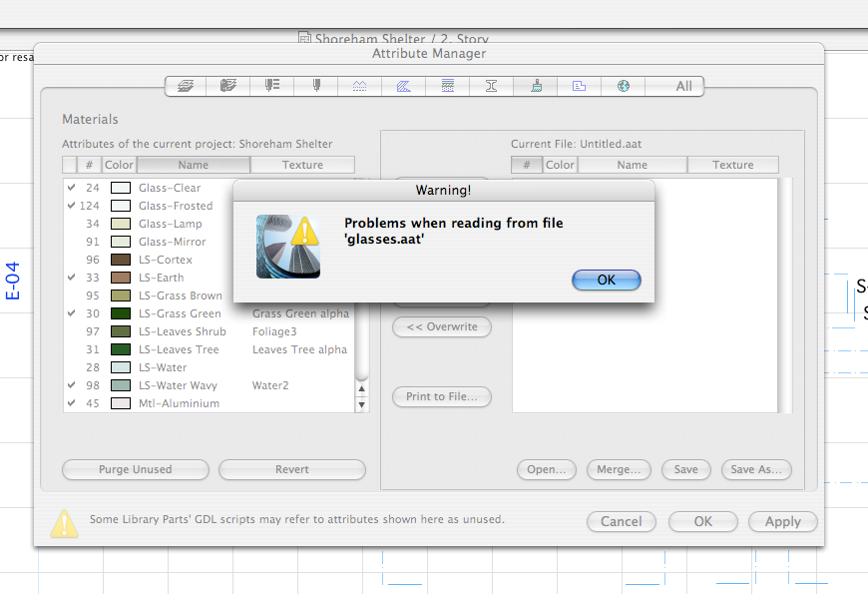The image size is (868, 594).
Task: Click Current File # column header
Action: click(527, 165)
